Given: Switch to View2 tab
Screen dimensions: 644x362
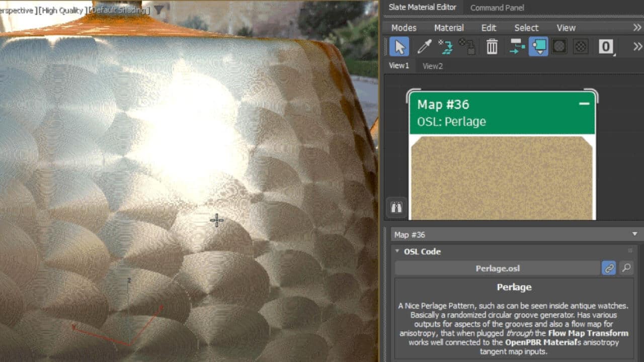Looking at the screenshot, I should click(433, 66).
